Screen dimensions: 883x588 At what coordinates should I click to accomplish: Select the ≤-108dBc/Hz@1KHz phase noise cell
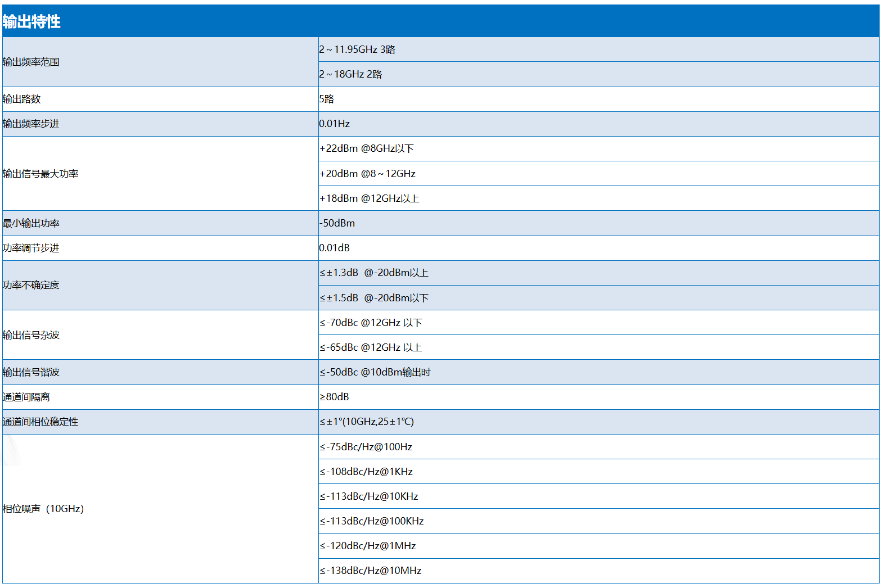[366, 472]
